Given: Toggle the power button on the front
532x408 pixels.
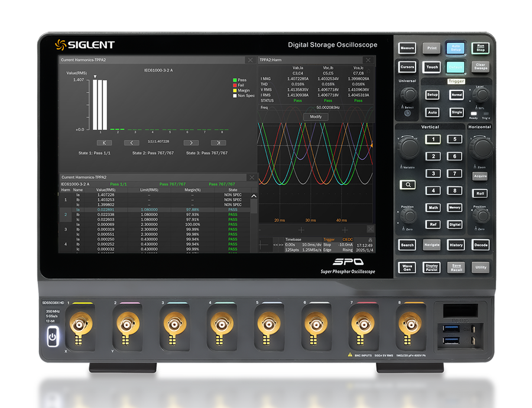Looking at the screenshot, I should click(53, 336).
